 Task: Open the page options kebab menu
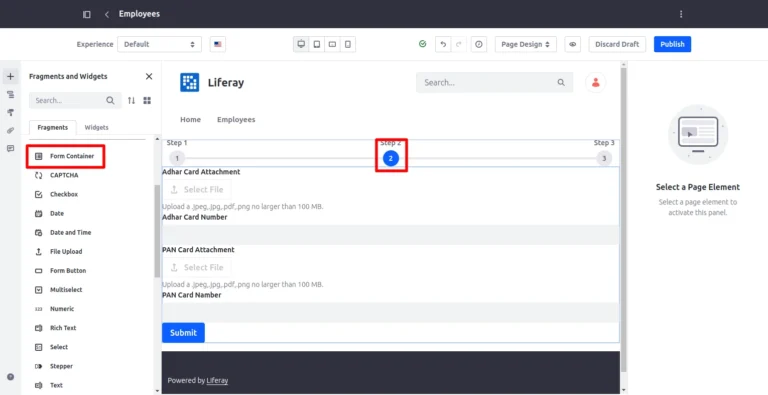coord(681,14)
